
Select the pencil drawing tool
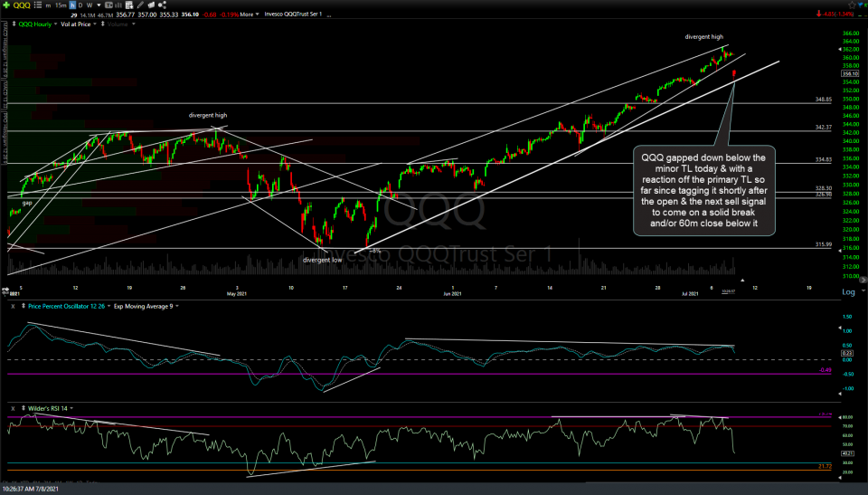tap(141, 5)
